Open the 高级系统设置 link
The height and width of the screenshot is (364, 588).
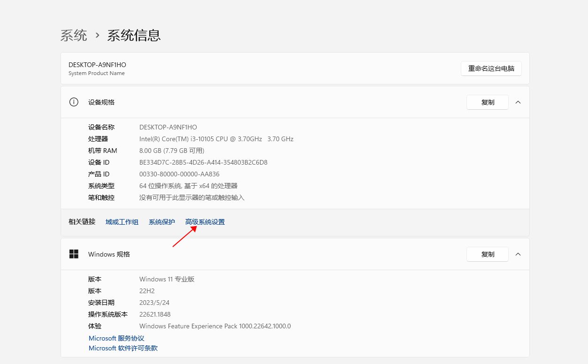205,222
